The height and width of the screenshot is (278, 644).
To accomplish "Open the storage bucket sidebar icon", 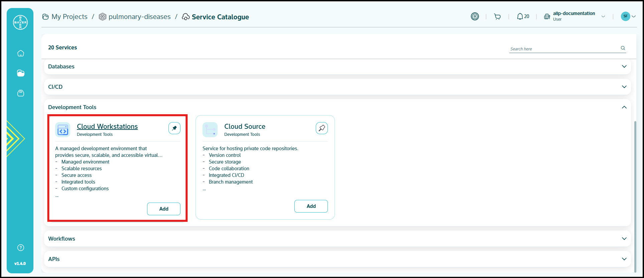I will [21, 93].
